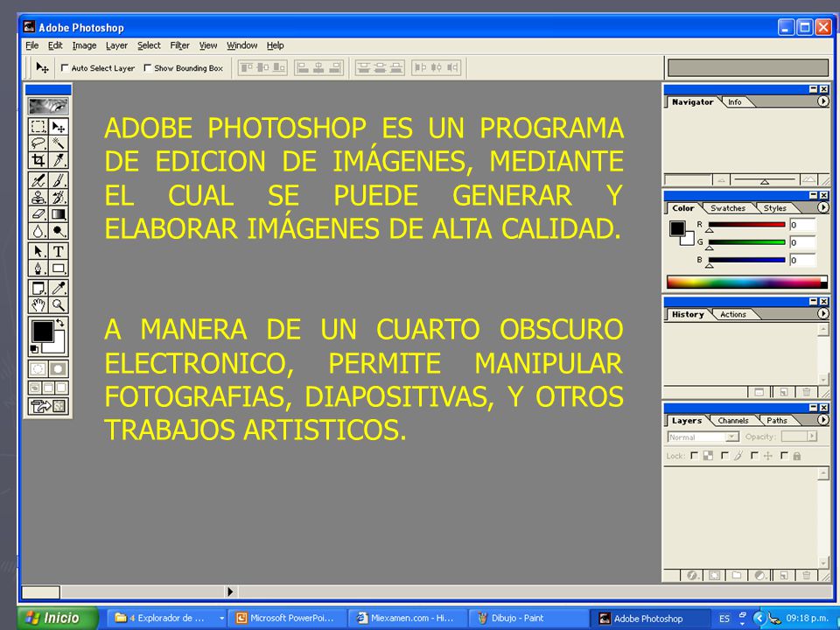
Task: Switch to Standard Mode editing
Action: (x=38, y=368)
